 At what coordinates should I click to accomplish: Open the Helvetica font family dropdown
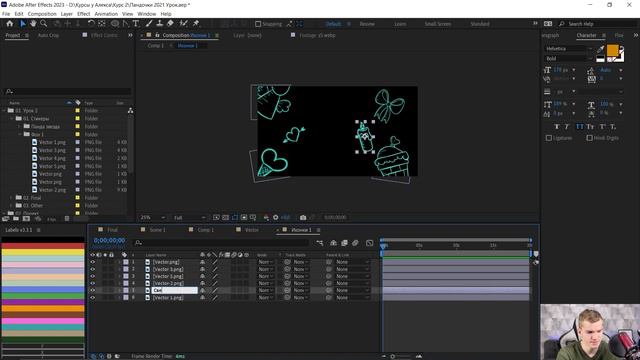[x=569, y=49]
